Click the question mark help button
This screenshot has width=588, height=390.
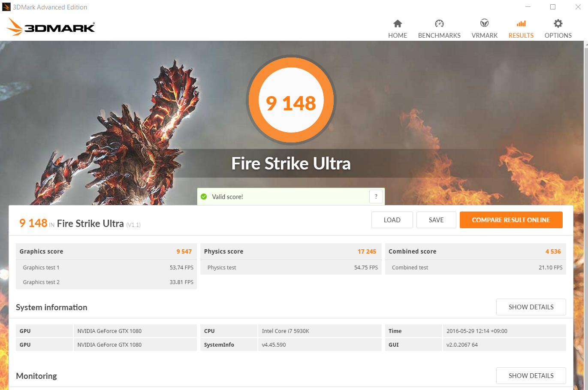tap(376, 197)
